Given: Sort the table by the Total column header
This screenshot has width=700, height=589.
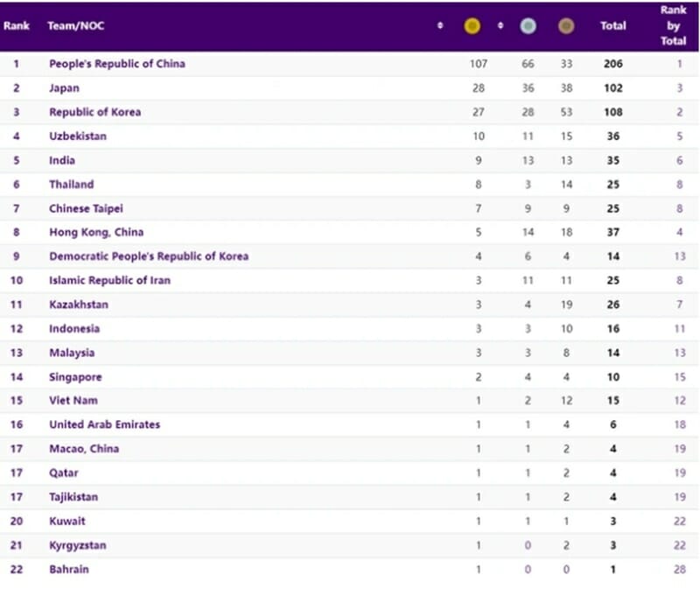Looking at the screenshot, I should pos(613,26).
